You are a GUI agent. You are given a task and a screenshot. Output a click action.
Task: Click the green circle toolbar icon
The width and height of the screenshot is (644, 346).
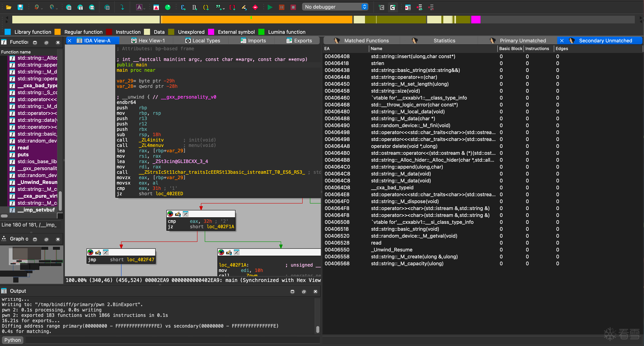coord(168,7)
